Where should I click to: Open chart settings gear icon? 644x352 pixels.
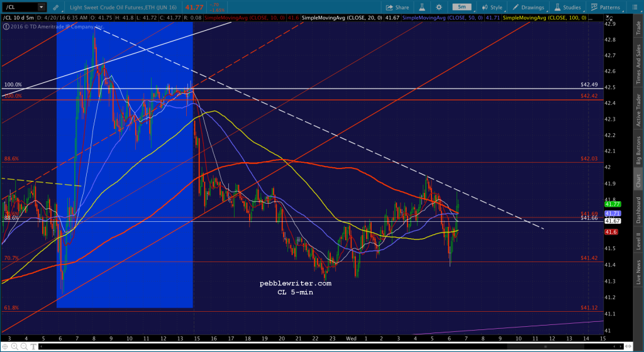coord(438,8)
